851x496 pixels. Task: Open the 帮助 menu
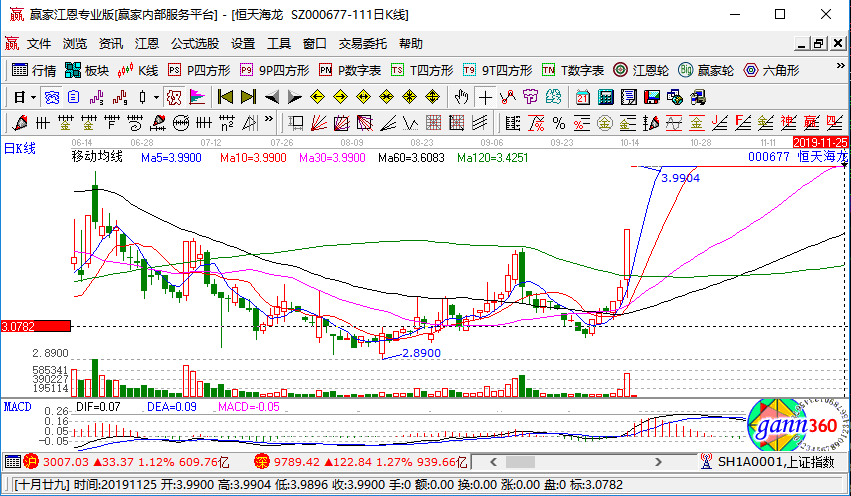pyautogui.click(x=411, y=44)
